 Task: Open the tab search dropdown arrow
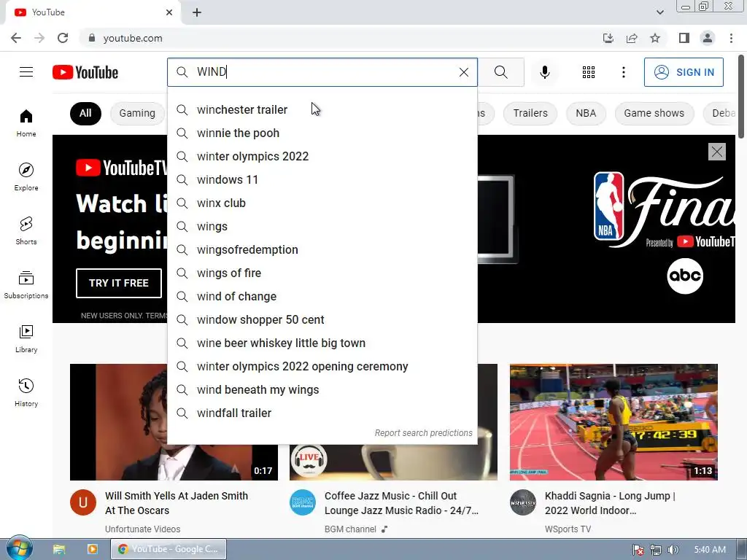click(x=659, y=12)
